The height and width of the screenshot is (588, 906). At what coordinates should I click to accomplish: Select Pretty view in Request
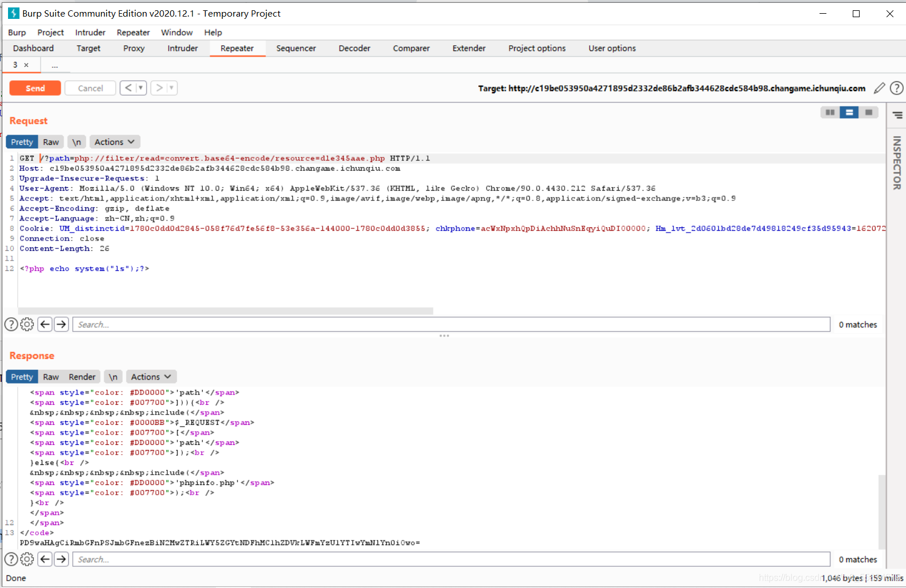click(22, 142)
